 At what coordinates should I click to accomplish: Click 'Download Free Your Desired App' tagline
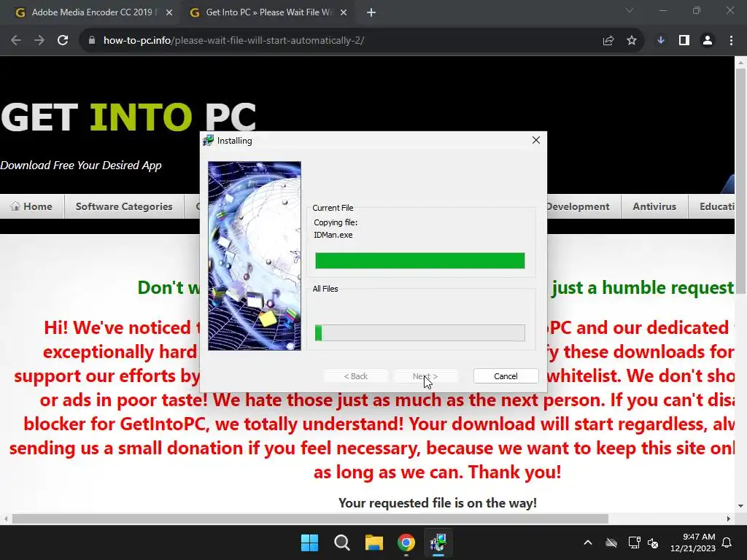(80, 166)
